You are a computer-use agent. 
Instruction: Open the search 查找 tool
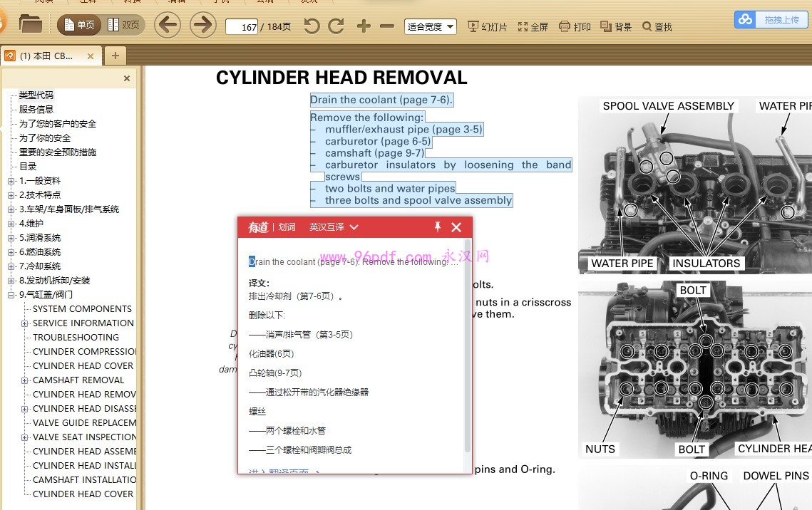[657, 26]
